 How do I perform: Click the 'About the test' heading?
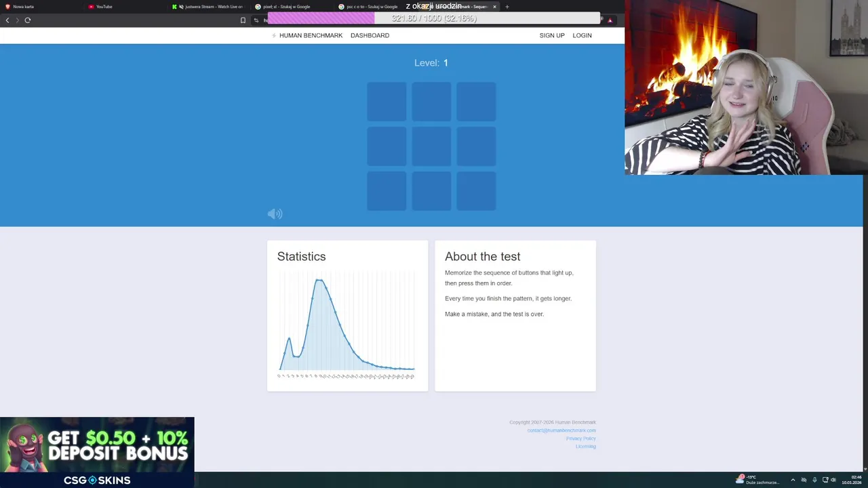click(x=483, y=256)
